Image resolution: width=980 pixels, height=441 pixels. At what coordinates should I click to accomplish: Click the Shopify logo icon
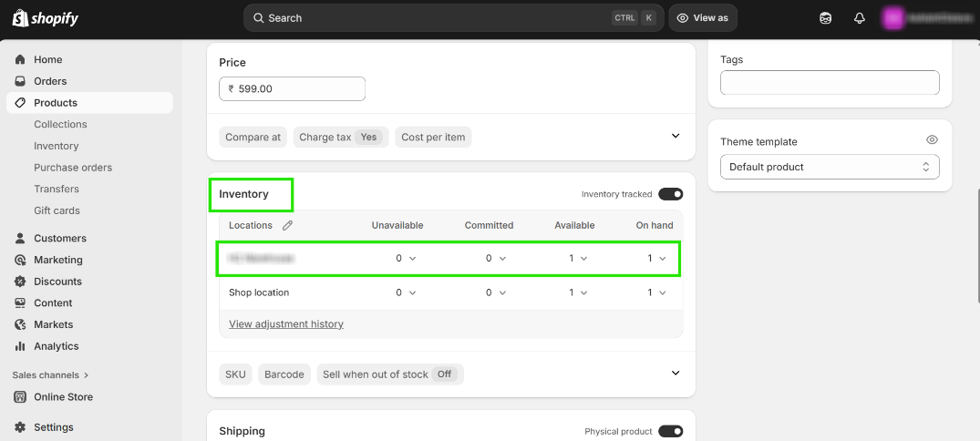tap(19, 18)
